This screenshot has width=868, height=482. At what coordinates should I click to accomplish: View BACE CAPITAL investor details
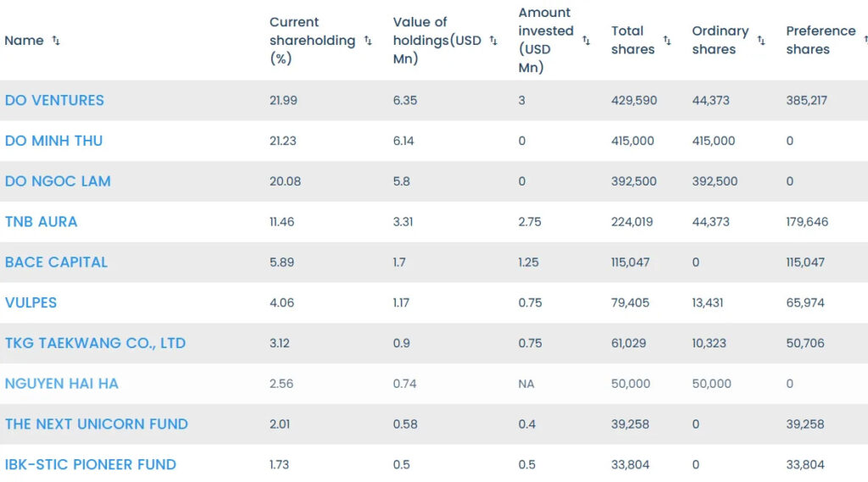pos(56,263)
